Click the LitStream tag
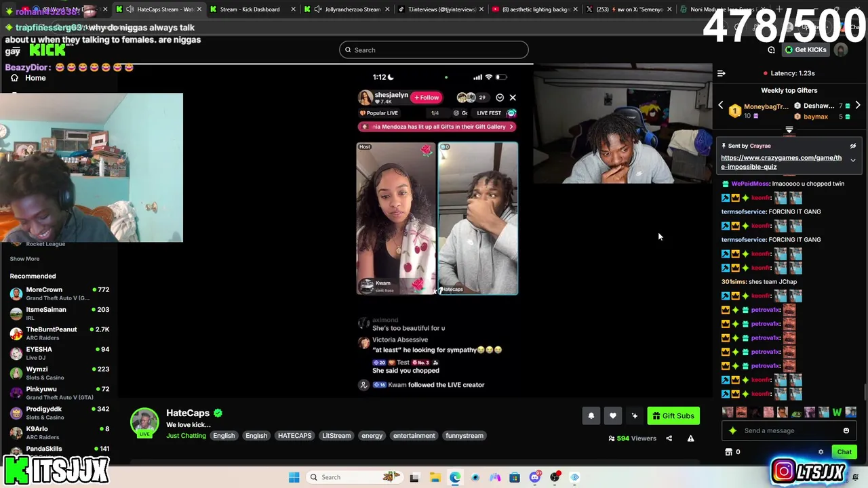 [336, 436]
